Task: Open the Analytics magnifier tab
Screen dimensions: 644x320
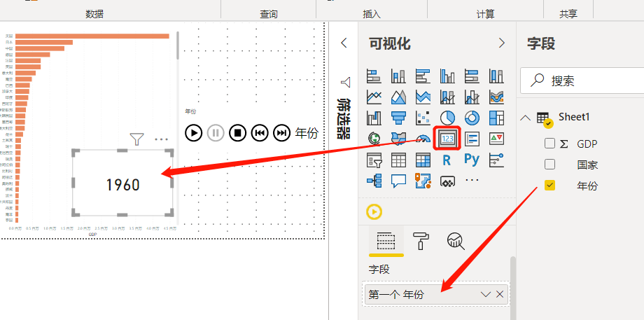Action: click(456, 241)
